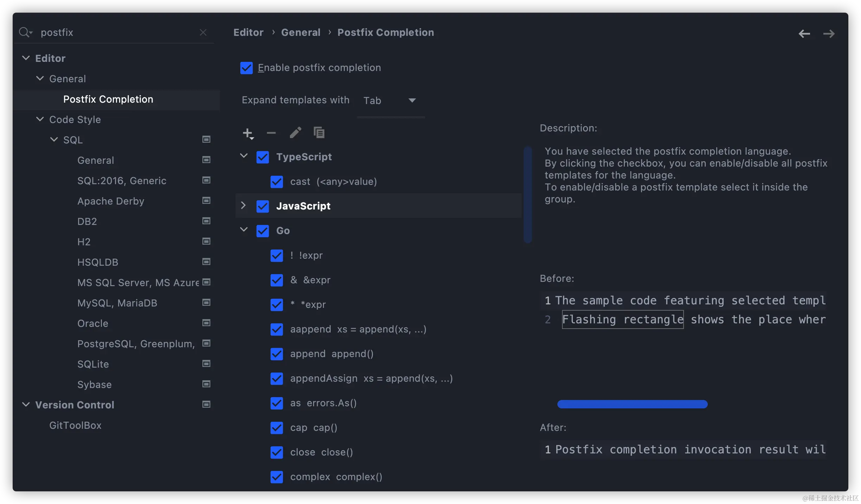Click the add template plus icon
861x504 pixels.
pyautogui.click(x=247, y=133)
